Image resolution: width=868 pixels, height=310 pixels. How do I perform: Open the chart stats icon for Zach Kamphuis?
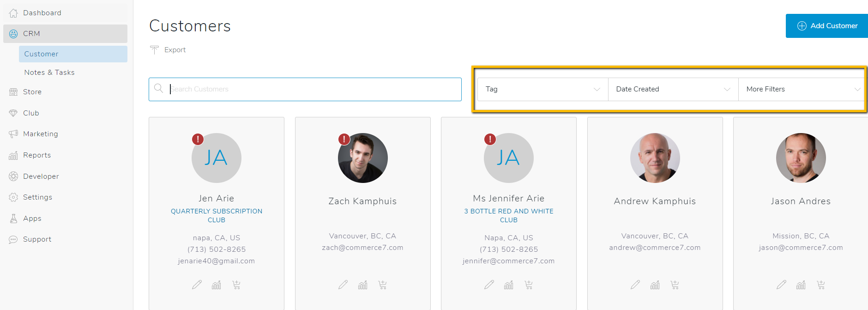tap(363, 285)
